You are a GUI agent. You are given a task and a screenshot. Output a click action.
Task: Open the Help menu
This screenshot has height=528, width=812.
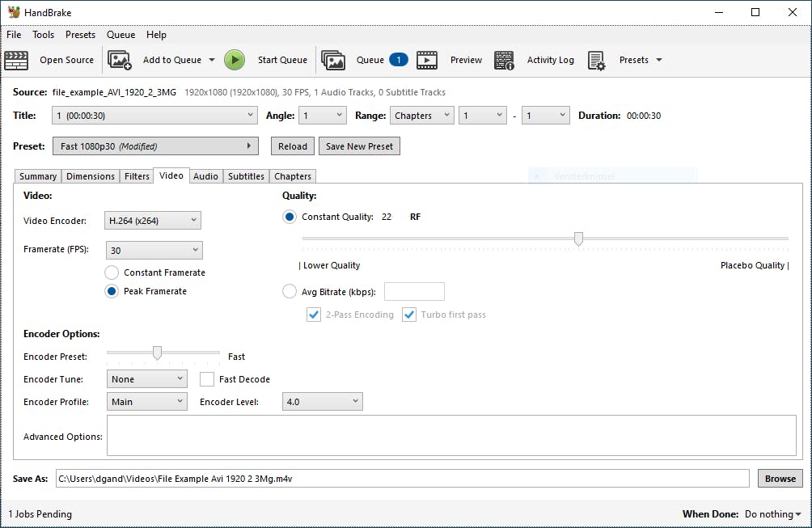(156, 35)
